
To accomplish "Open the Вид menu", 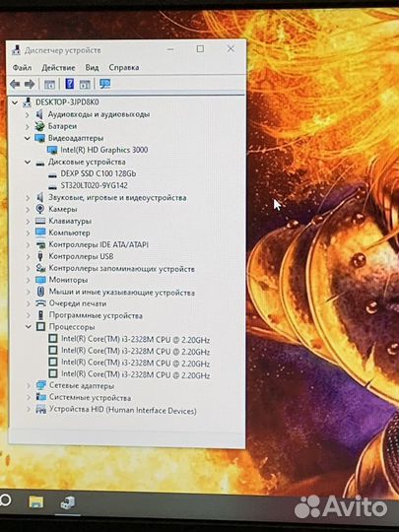I will tap(92, 68).
